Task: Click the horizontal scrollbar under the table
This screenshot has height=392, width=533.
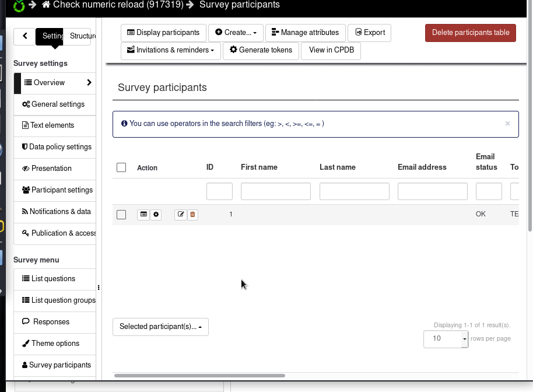Action: 199,376
